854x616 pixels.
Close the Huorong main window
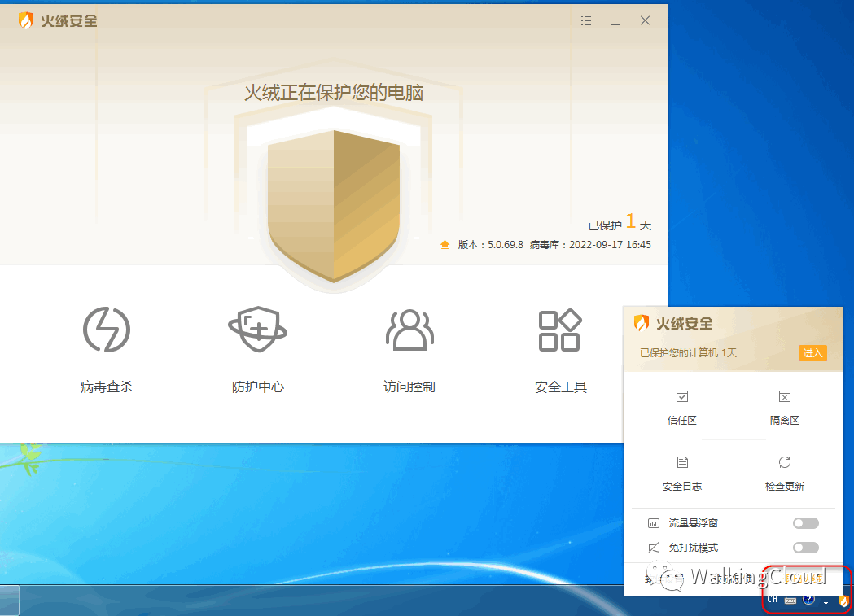tap(645, 20)
